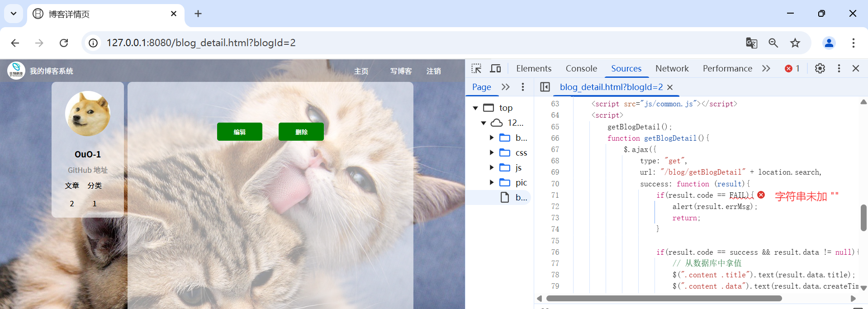
Task: Close the blog_detail.html?blogId=2 file tab
Action: point(670,87)
